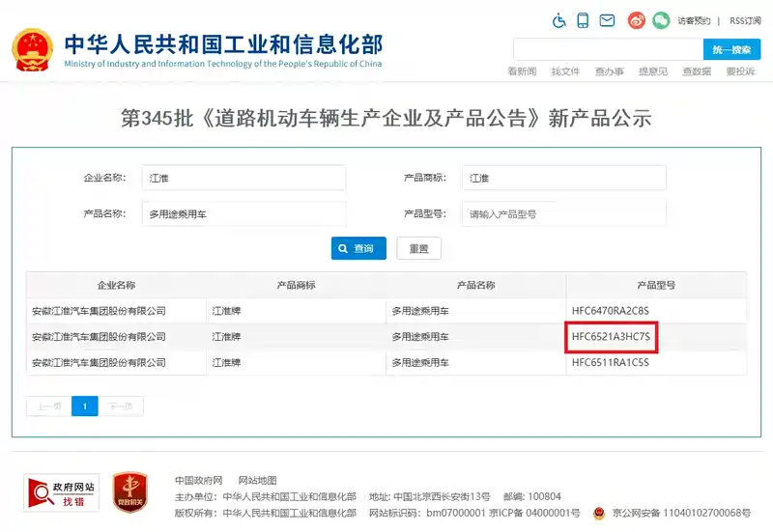Click the 统一搜索 button
The height and width of the screenshot is (532, 773).
[x=731, y=50]
